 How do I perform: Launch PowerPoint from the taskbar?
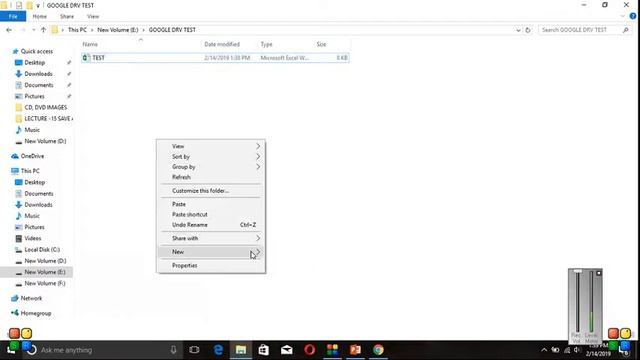point(355,350)
